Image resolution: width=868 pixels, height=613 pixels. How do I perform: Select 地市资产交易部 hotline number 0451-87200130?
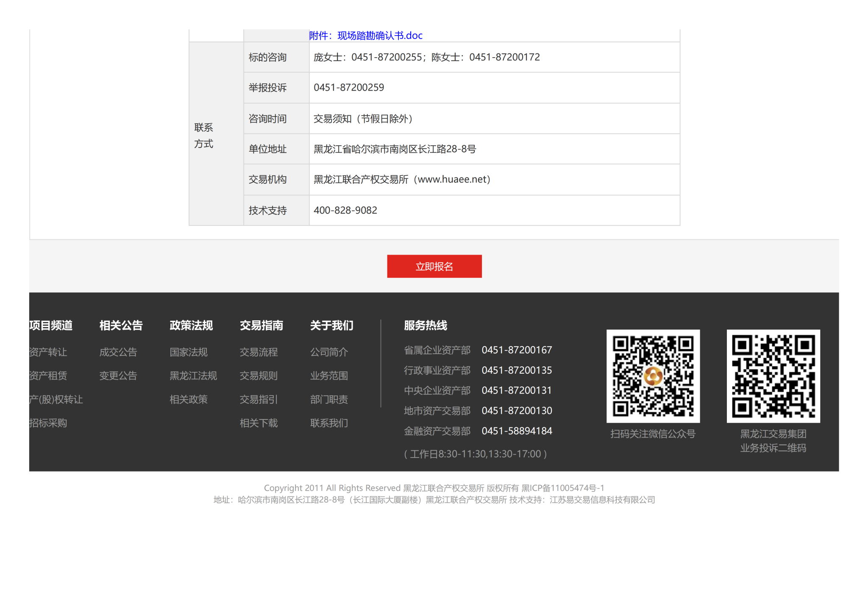point(517,411)
